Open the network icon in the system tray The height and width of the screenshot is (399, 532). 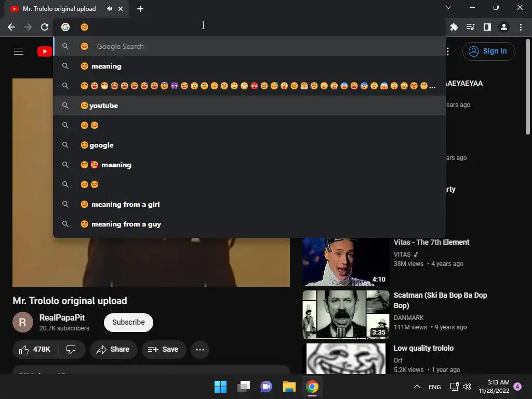[454, 387]
